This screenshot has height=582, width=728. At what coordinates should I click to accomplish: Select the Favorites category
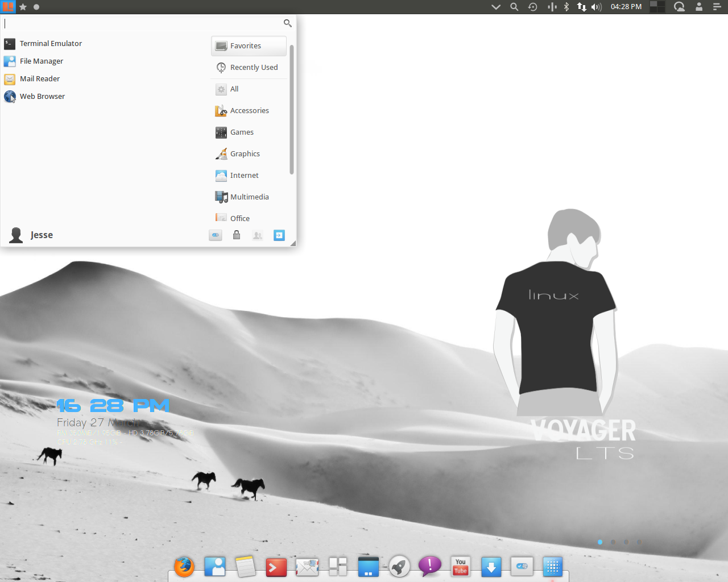(249, 46)
